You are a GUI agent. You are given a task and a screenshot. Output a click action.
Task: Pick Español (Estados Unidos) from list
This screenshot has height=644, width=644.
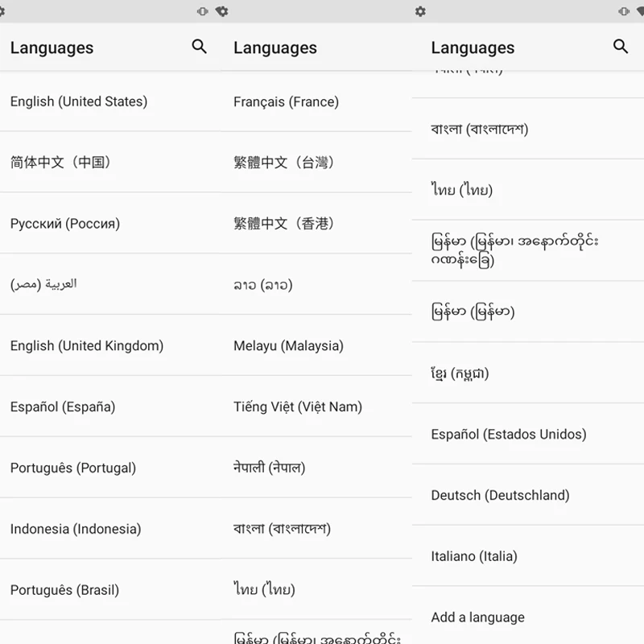pos(528,434)
